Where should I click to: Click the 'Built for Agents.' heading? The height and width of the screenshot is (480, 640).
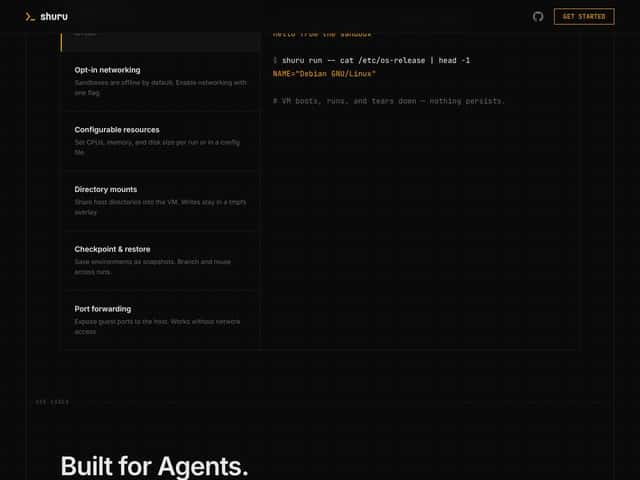click(x=154, y=466)
